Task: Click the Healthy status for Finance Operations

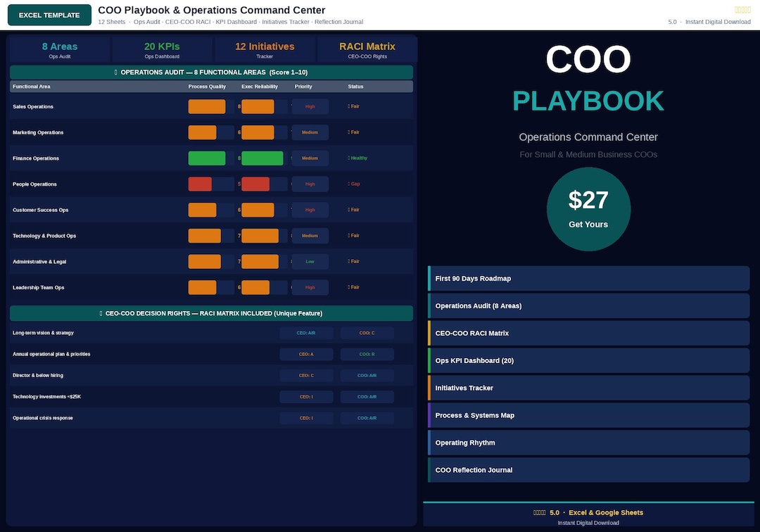Action: 357,158
